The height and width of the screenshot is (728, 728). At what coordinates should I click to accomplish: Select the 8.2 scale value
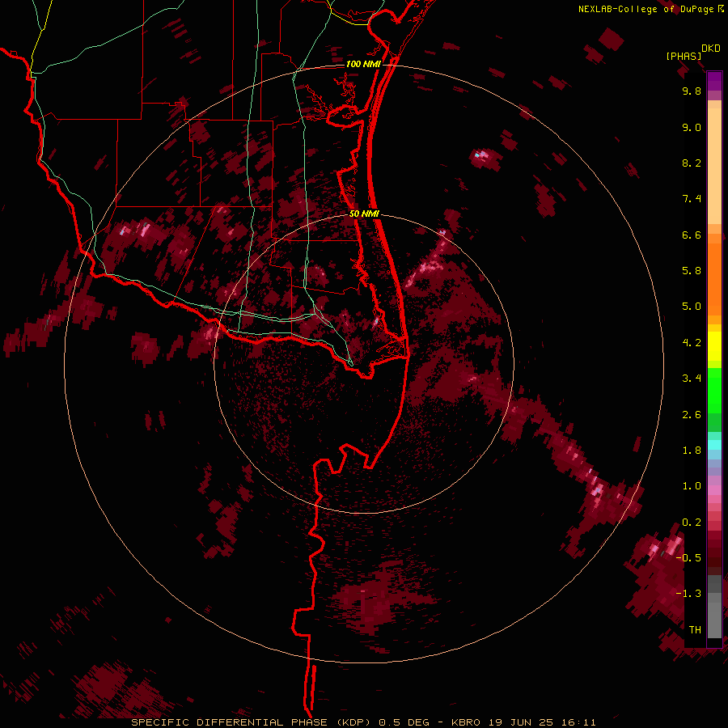pos(692,163)
